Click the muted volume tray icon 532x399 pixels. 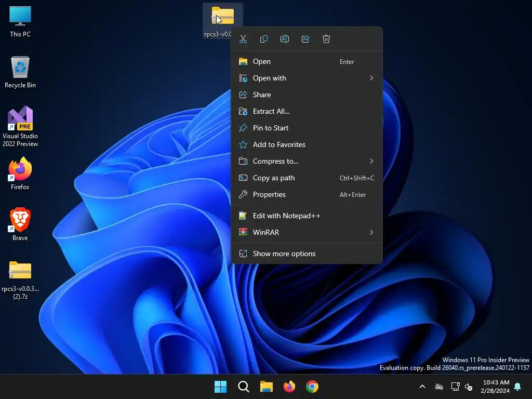pos(469,387)
